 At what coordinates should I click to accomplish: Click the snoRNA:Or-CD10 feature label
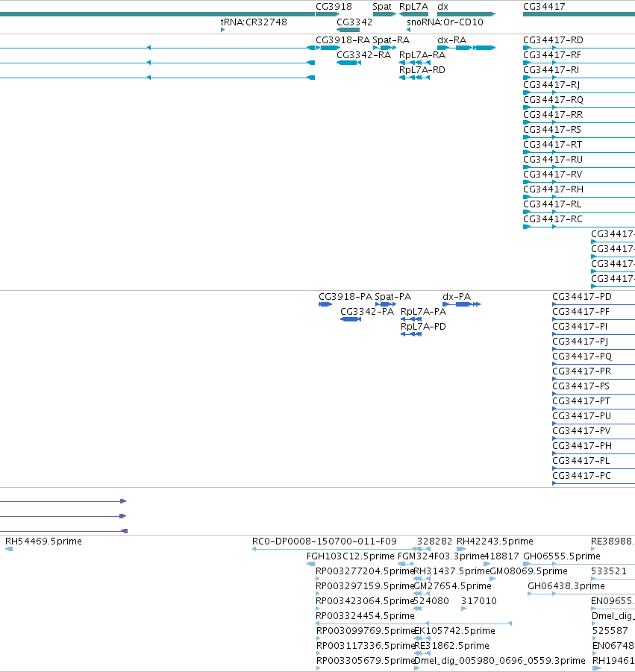[445, 22]
